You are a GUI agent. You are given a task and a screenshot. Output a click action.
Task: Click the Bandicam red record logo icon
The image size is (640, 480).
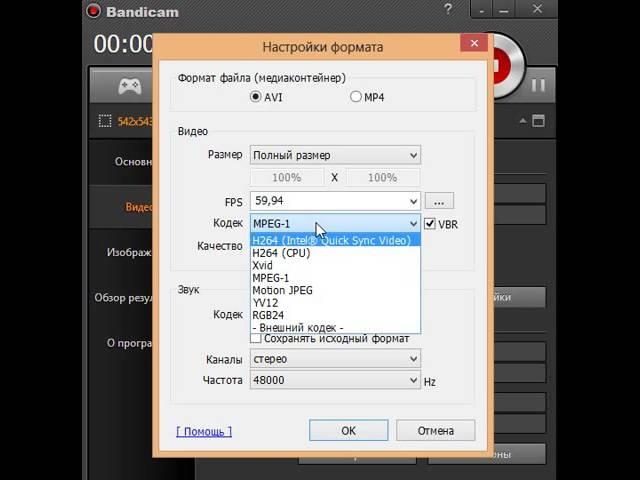93,11
